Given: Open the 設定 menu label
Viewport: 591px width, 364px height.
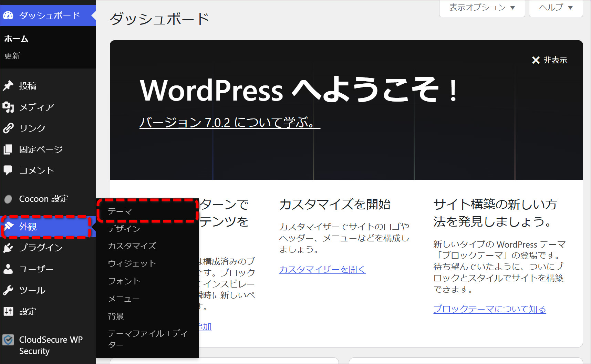Looking at the screenshot, I should 28,311.
